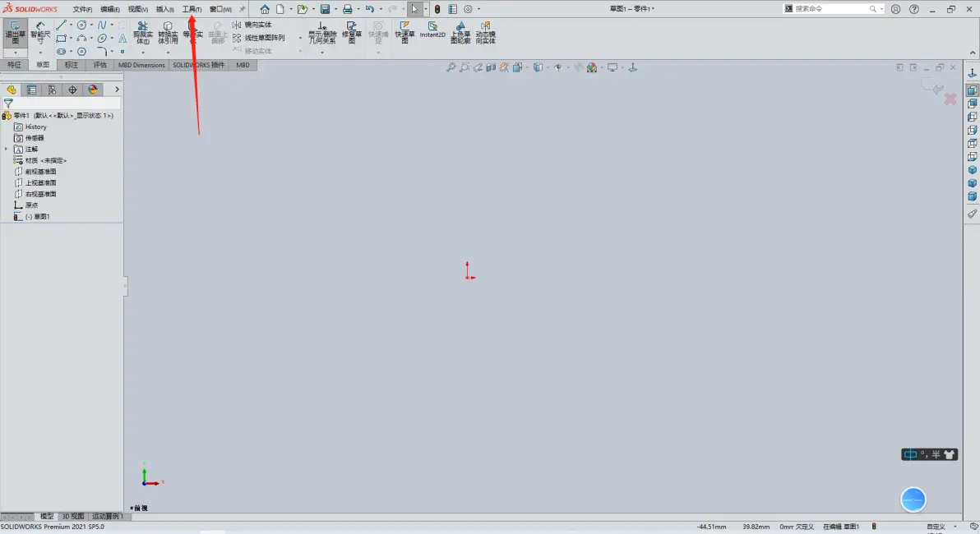Click the Select cursor tool
Image resolution: width=980 pixels, height=534 pixels.
[x=414, y=9]
